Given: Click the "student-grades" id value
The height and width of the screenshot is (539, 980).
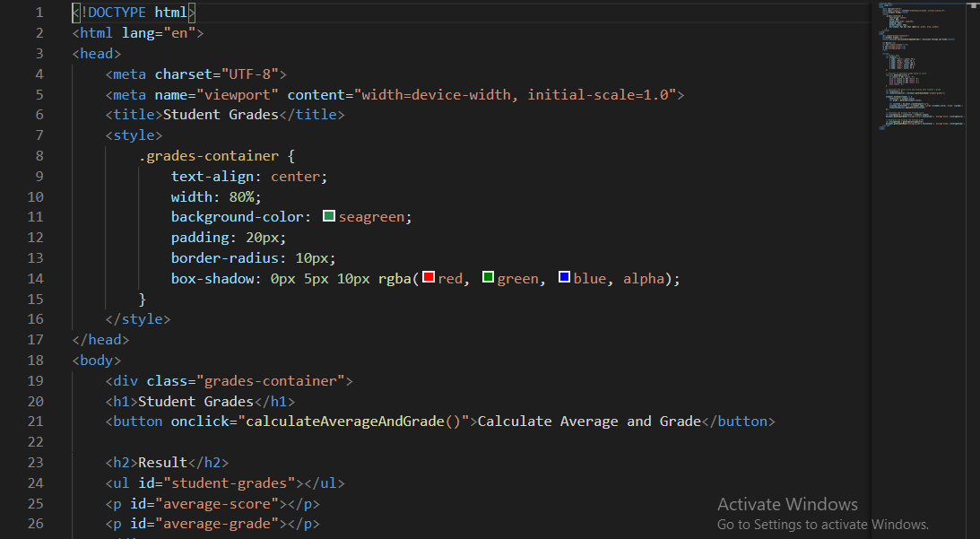Looking at the screenshot, I should click(x=229, y=483).
